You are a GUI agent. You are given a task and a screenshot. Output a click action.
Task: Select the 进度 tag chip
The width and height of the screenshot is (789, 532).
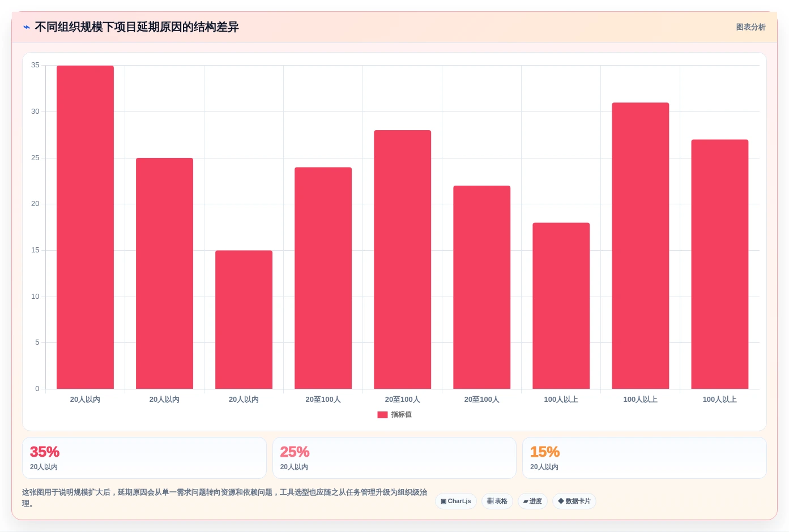coord(532,501)
